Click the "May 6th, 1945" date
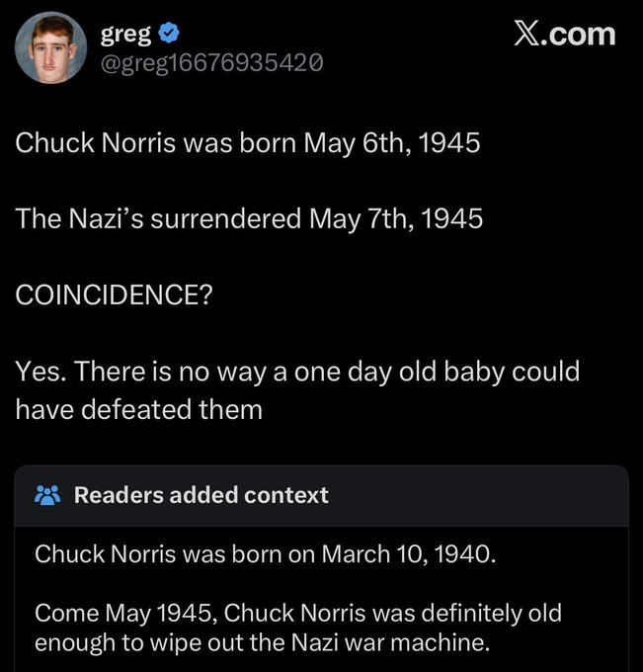Screen dimensions: 643x672 391,143
